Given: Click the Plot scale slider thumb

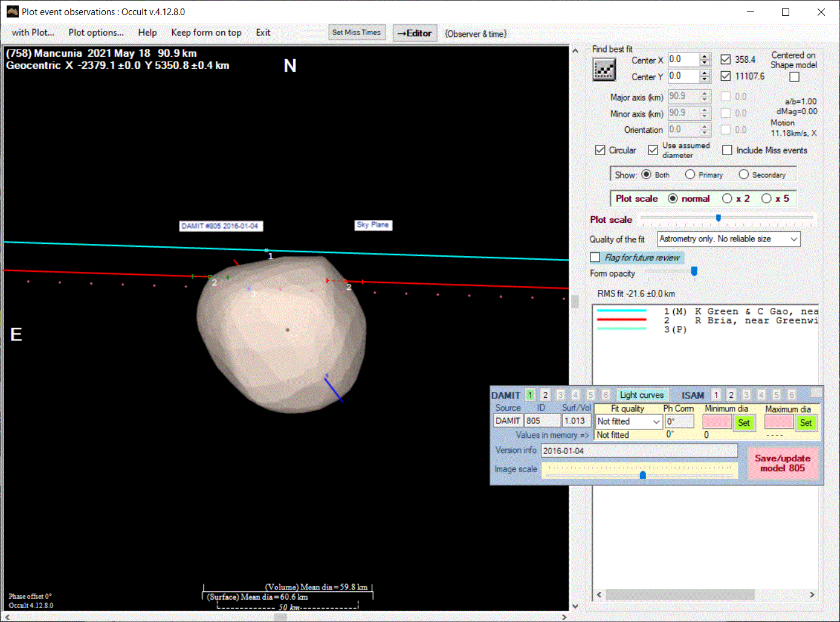Looking at the screenshot, I should (718, 218).
